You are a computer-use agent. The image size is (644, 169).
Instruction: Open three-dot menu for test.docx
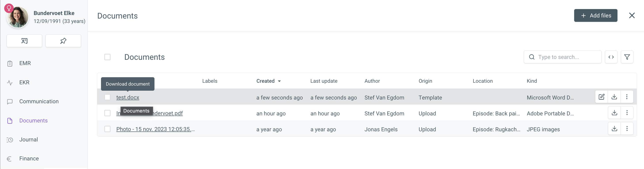pyautogui.click(x=627, y=97)
